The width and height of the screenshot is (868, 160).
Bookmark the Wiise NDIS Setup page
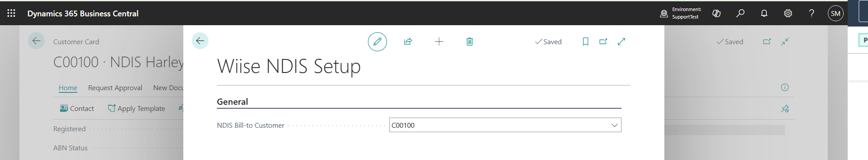click(585, 42)
